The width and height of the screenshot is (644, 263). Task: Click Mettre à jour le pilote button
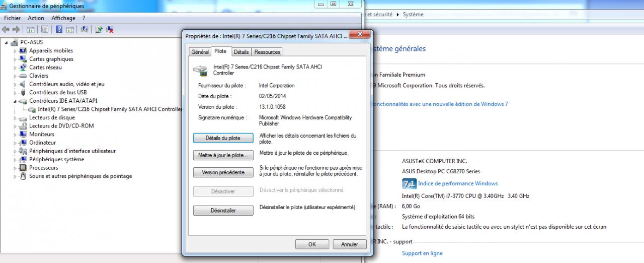coord(223,156)
